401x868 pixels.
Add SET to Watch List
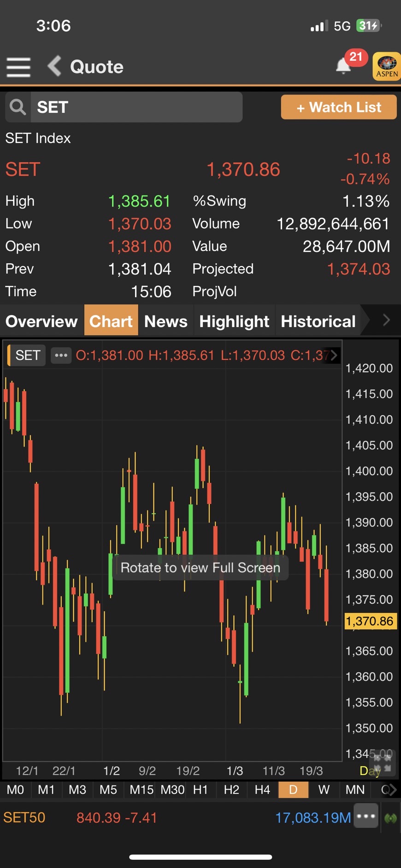[x=339, y=107]
